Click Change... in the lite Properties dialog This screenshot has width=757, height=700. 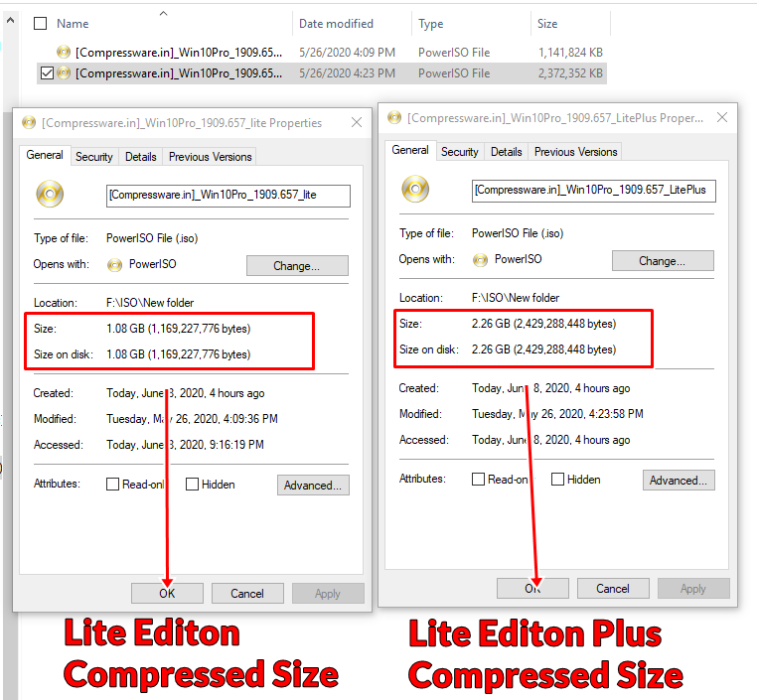click(297, 266)
